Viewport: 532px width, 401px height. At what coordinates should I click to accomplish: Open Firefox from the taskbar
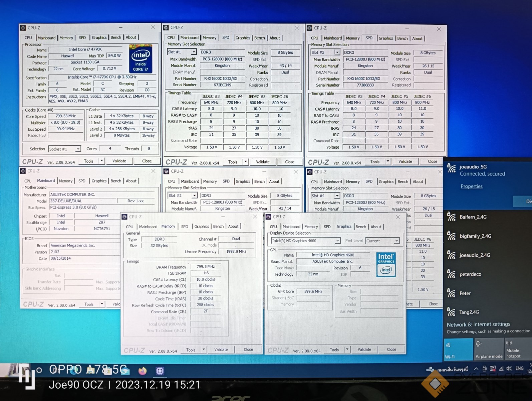click(143, 371)
